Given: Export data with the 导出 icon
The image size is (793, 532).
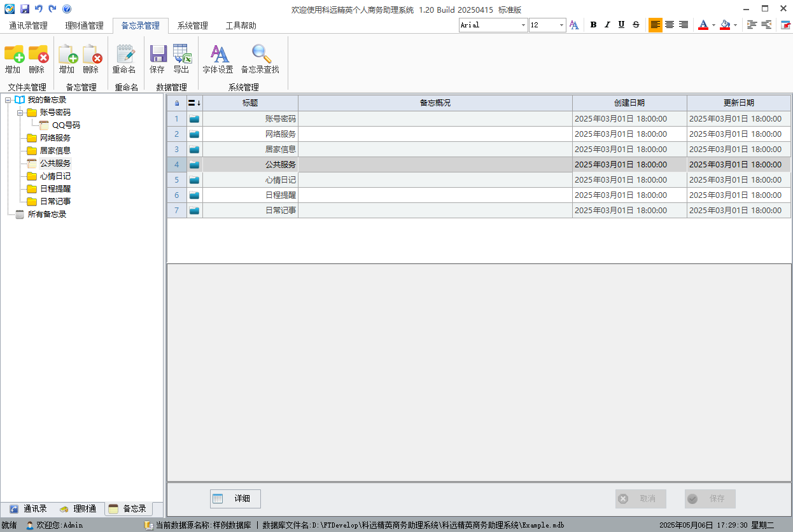Looking at the screenshot, I should click(x=181, y=55).
